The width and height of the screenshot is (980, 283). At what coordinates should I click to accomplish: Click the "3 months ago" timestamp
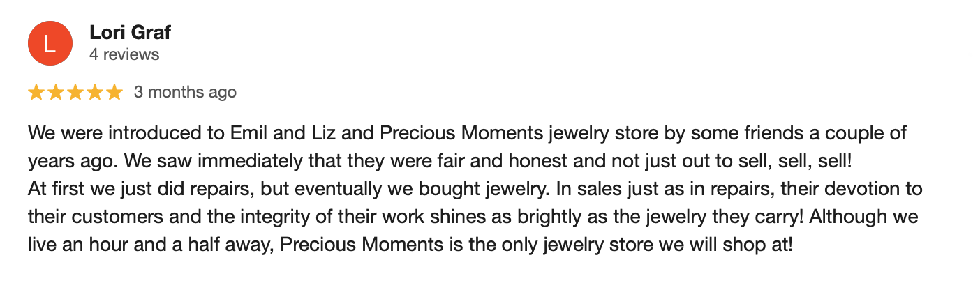[x=185, y=92]
